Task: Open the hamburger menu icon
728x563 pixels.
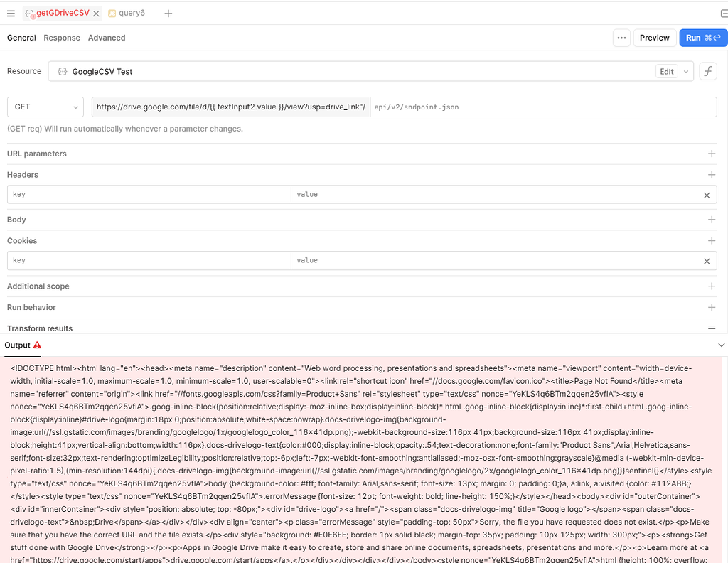Action: 11,12
